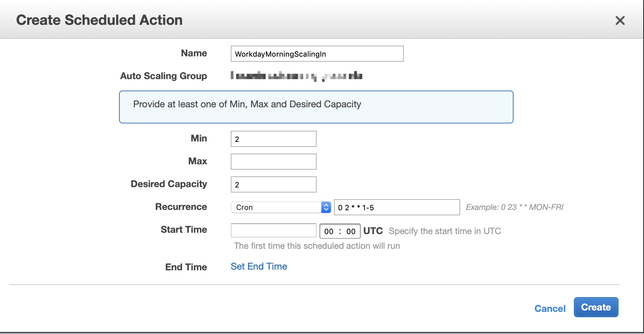The width and height of the screenshot is (644, 334).
Task: Click the empty Max input field
Action: pyautogui.click(x=273, y=162)
